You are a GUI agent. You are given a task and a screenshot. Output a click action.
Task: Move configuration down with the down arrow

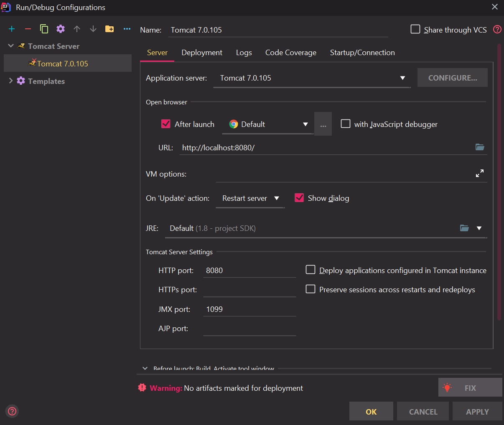tap(93, 29)
